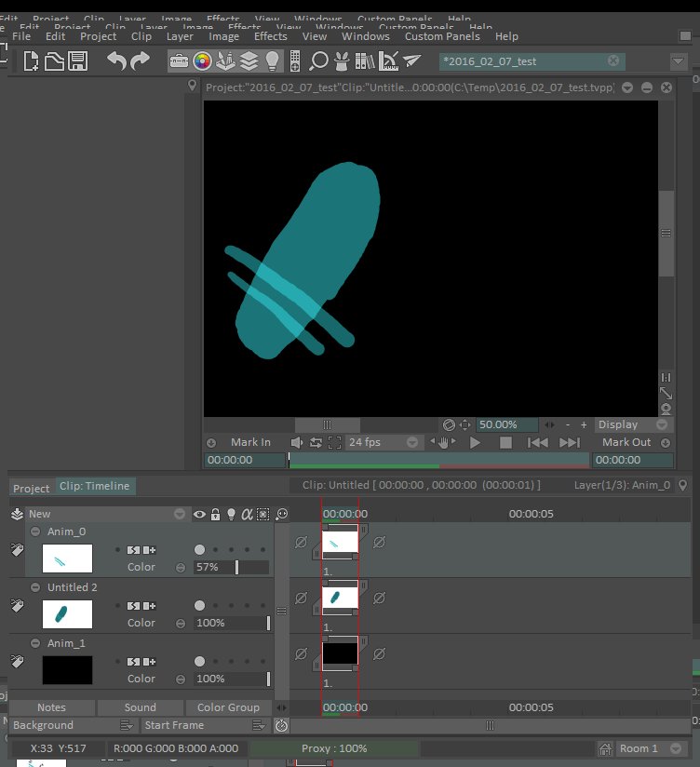Open the File menu
This screenshot has width=700, height=767.
coord(21,36)
